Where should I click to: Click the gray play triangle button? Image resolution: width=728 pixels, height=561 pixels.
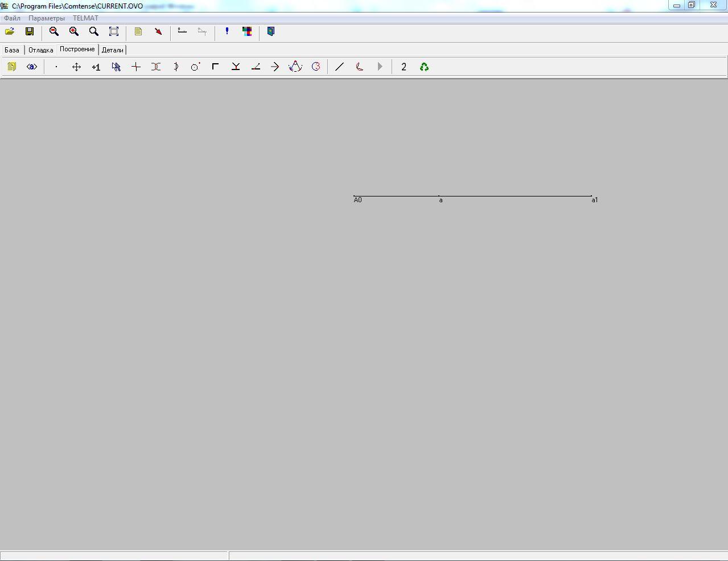(380, 67)
